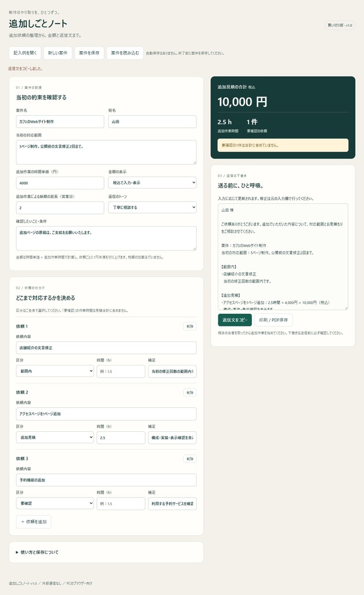Screen dimensions: 364x595
Task: Focus the 案件名 input field
Action: tap(60, 121)
